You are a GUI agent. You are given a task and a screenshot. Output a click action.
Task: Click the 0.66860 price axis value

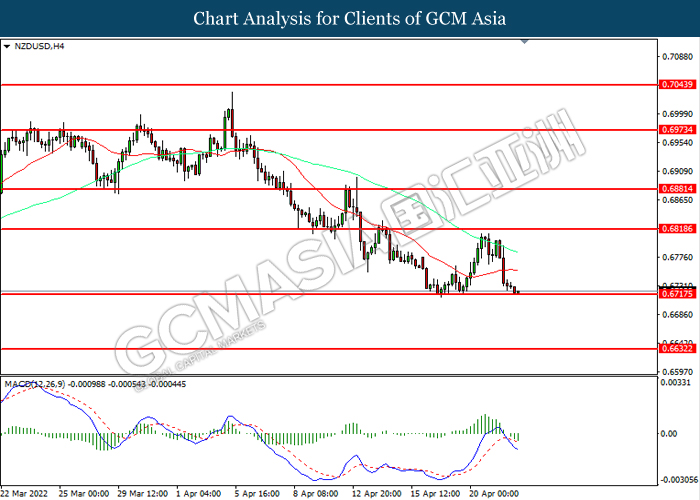click(x=678, y=315)
